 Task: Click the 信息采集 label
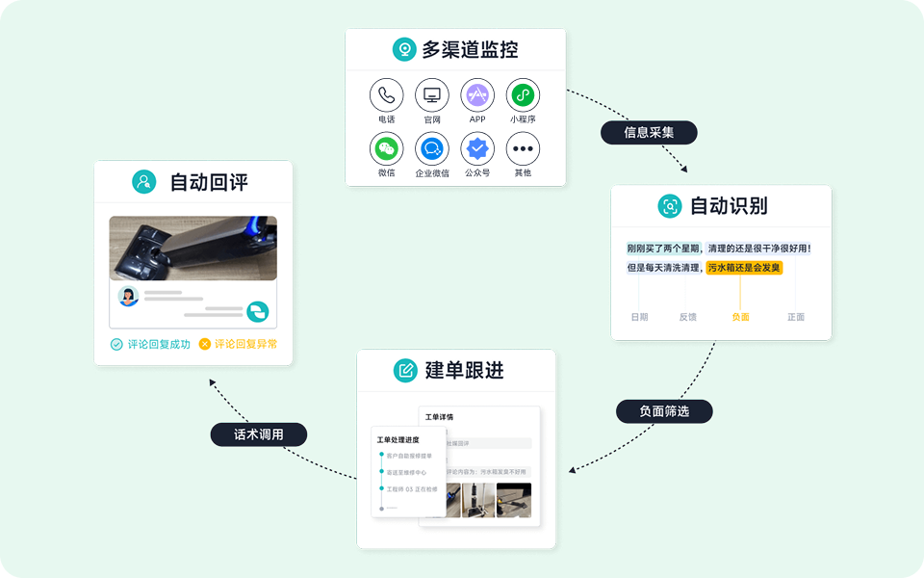(x=649, y=133)
